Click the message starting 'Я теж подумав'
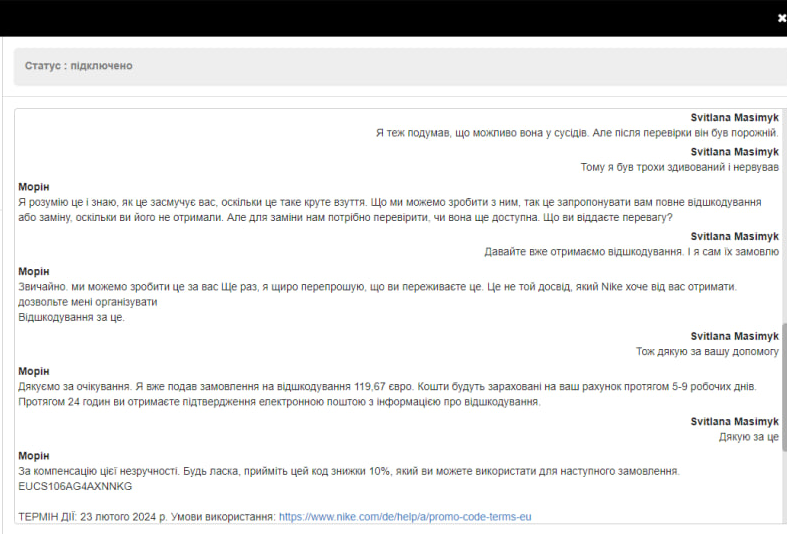Screen dimensions: 787x534 (577, 133)
